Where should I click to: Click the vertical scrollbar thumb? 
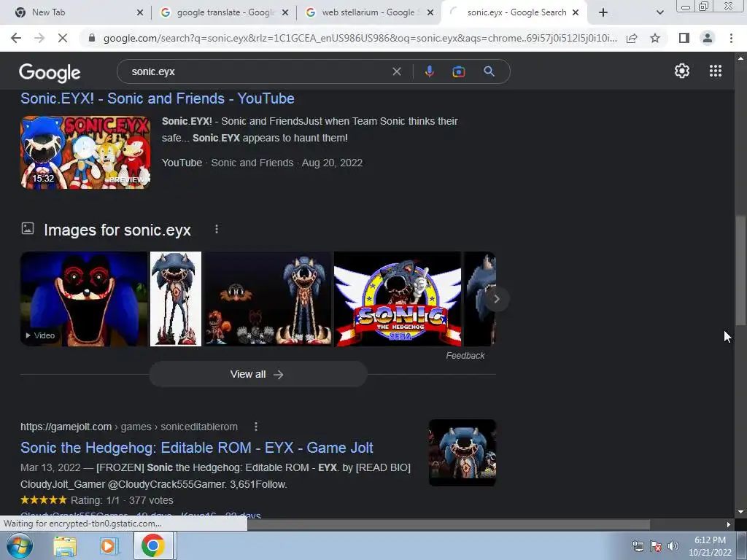(x=740, y=271)
